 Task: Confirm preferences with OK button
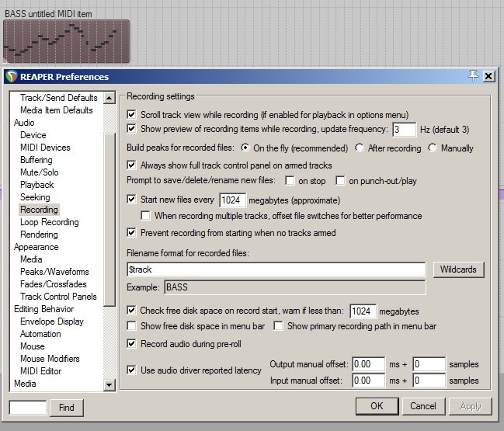[377, 406]
